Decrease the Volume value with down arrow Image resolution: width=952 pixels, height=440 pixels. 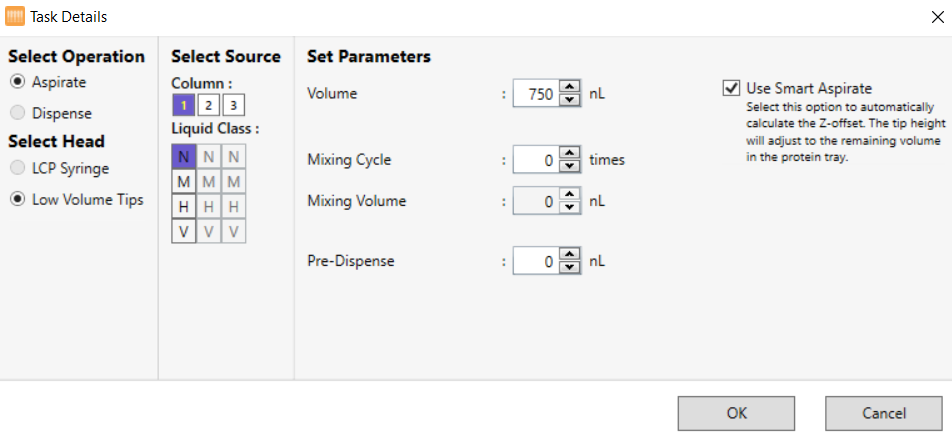570,99
